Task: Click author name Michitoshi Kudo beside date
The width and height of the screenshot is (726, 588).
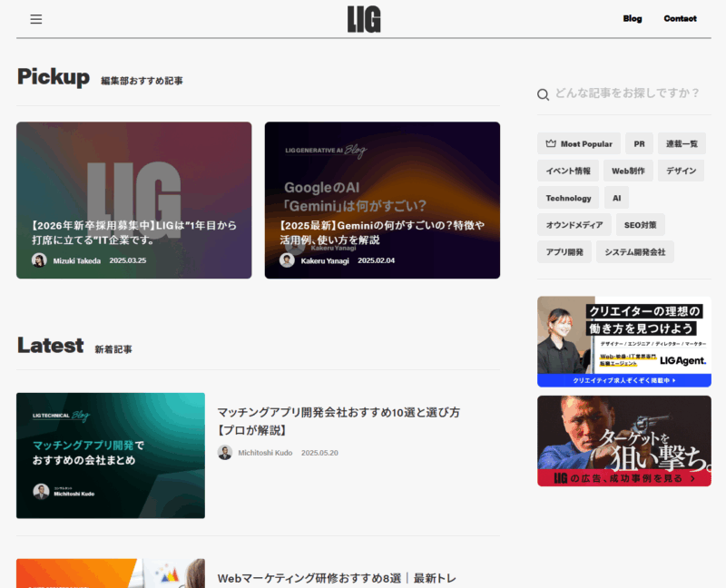Action: click(265, 453)
